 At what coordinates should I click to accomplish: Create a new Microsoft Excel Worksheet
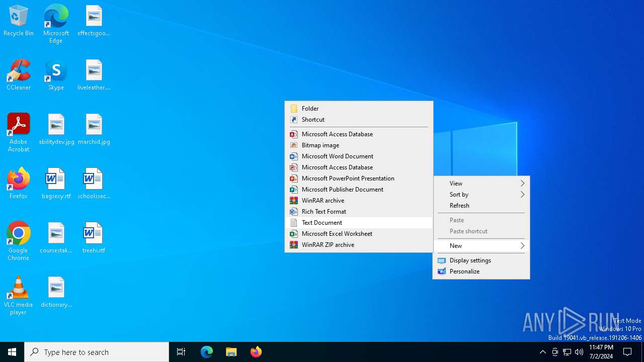(359, 234)
